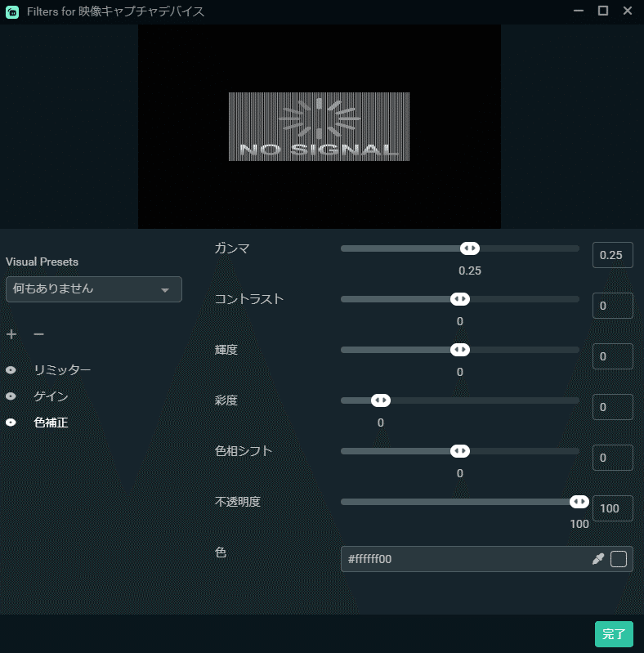Click the コントラスト value input field
The height and width of the screenshot is (653, 644).
[x=613, y=306]
